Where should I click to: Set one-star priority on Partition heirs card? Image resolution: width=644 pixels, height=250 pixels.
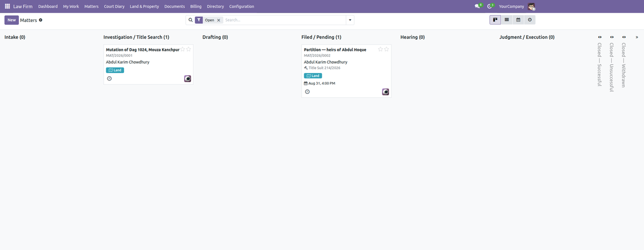coord(381,49)
